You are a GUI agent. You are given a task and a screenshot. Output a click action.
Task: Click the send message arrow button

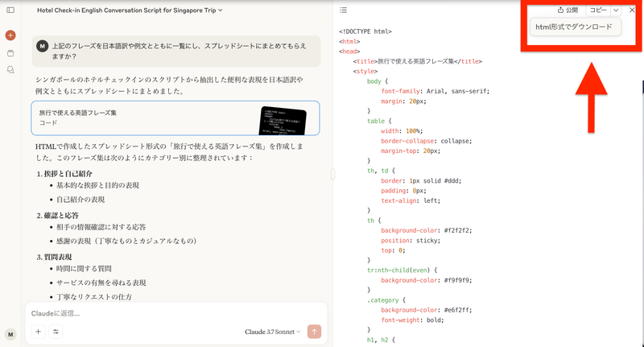click(314, 332)
